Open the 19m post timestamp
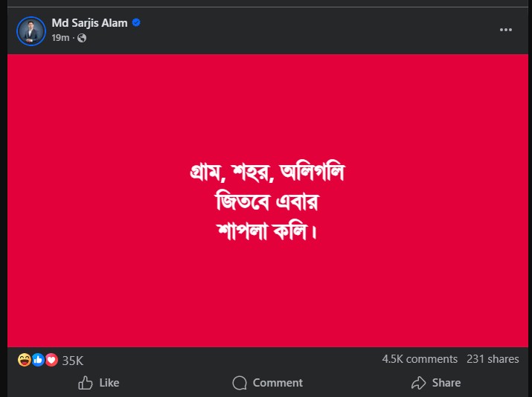 click(x=60, y=38)
